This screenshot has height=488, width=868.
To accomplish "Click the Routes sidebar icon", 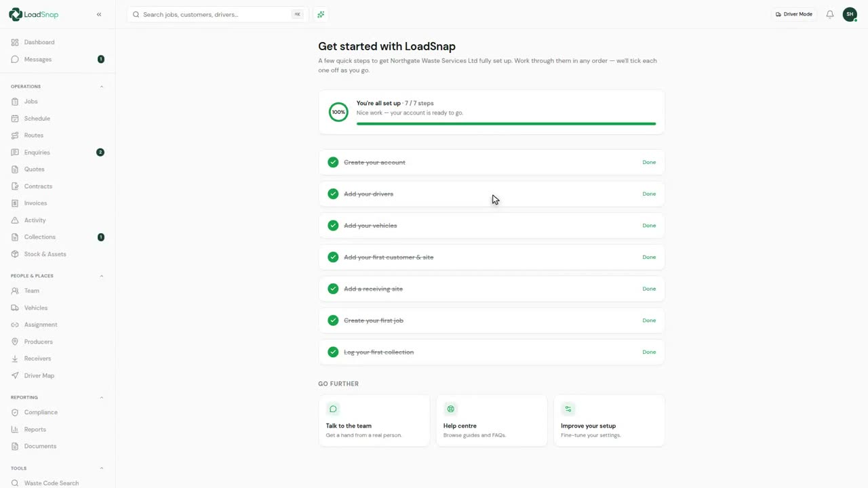I will tap(15, 136).
